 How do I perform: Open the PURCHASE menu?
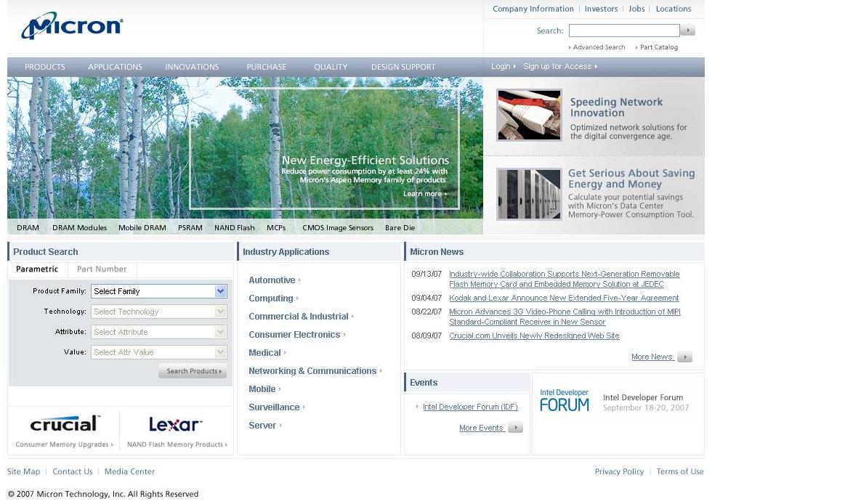tap(267, 67)
